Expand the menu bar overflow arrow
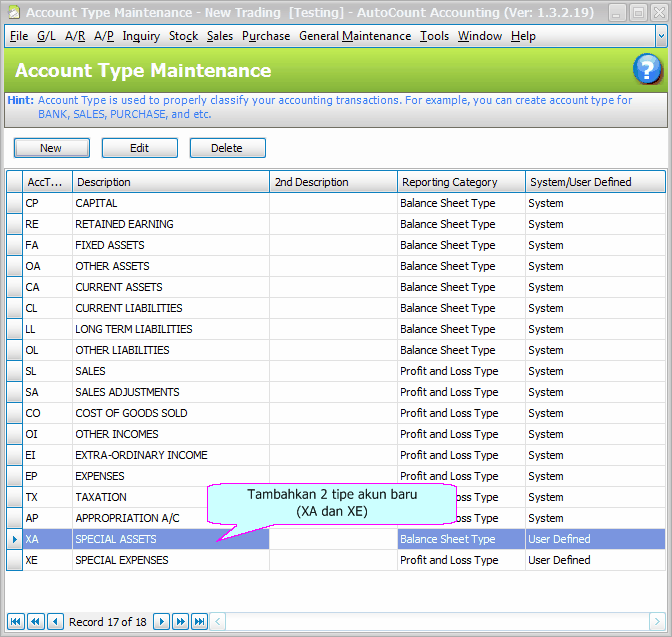 pos(661,36)
